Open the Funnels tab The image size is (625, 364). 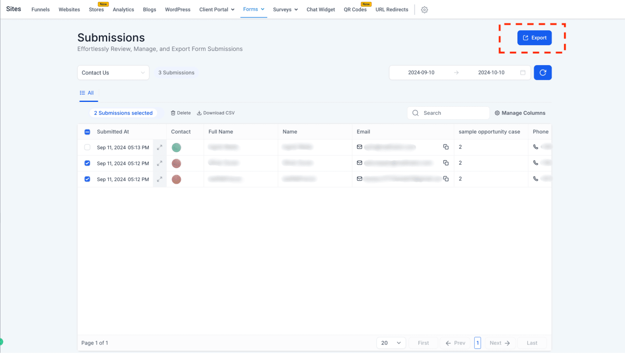pos(40,10)
